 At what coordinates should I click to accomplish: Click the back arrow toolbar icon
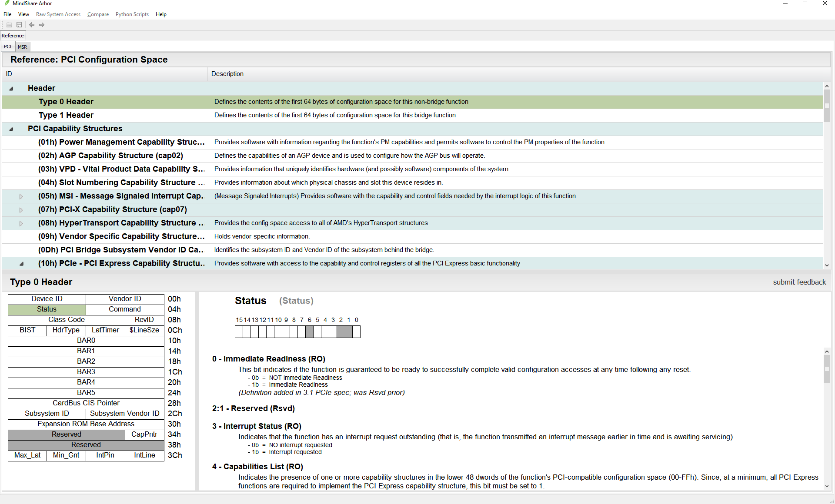point(32,25)
